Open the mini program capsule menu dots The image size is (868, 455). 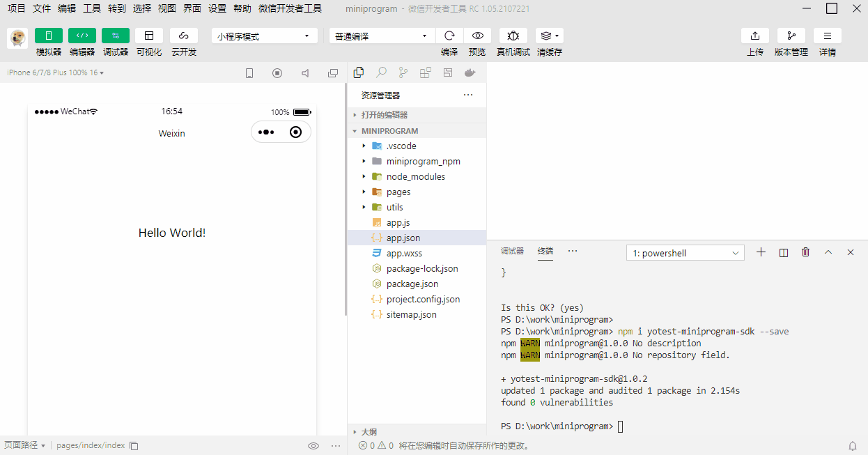[x=266, y=132]
